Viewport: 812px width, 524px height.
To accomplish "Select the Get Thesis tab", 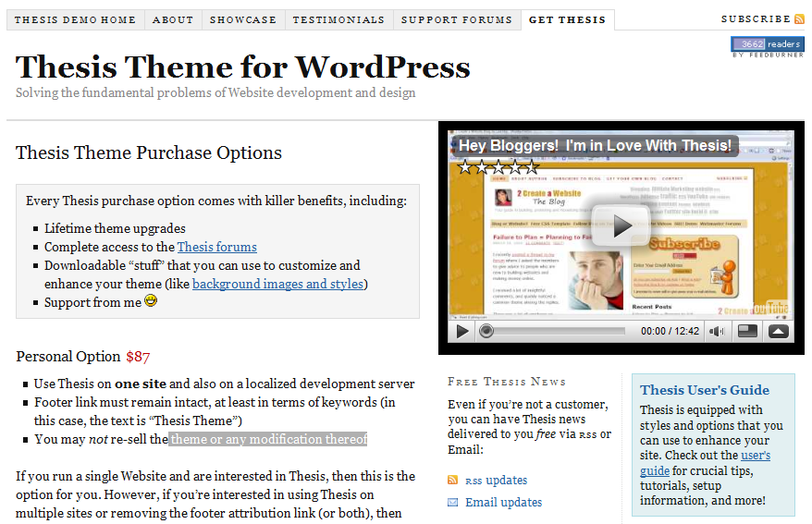I will pyautogui.click(x=568, y=19).
